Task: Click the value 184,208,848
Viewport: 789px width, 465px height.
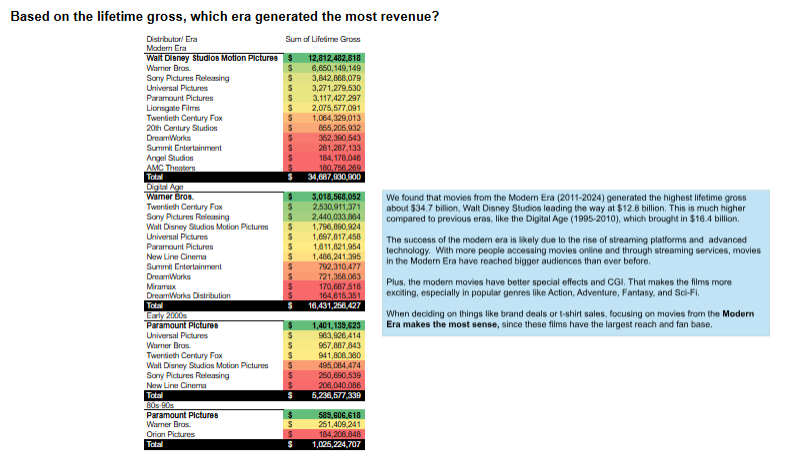Action: pyautogui.click(x=339, y=434)
